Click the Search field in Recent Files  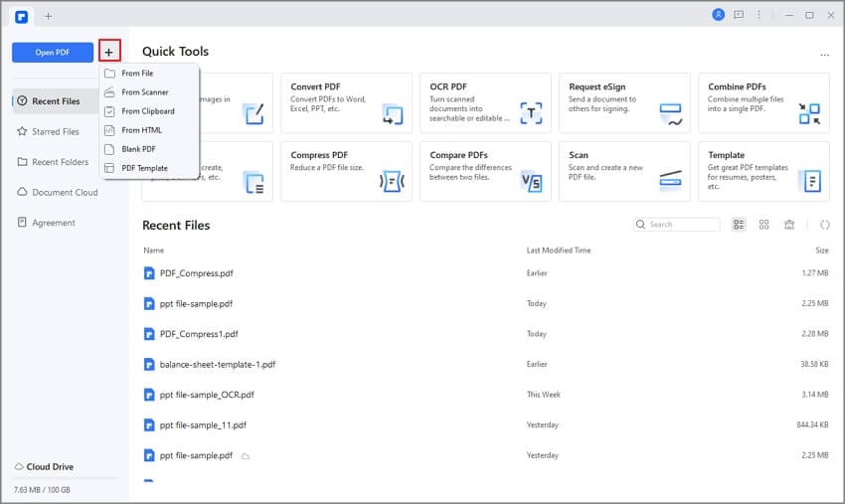coord(677,225)
